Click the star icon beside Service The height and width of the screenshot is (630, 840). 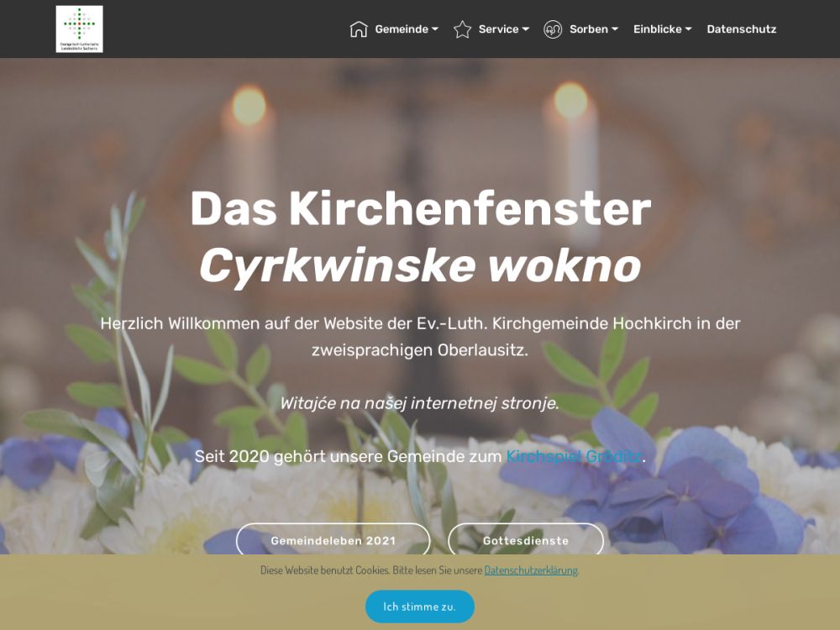[462, 29]
